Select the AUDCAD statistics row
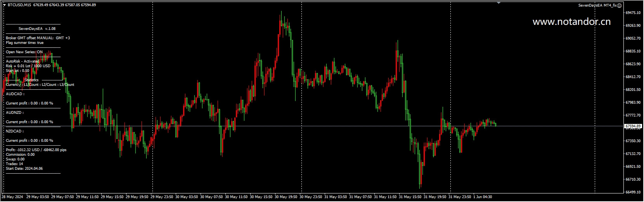 point(15,94)
